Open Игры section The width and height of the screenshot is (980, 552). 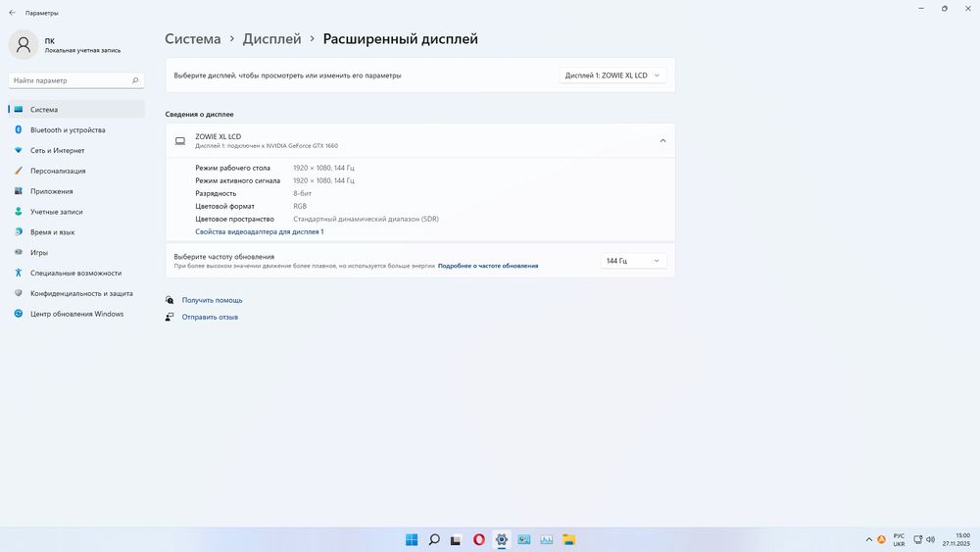point(76,253)
